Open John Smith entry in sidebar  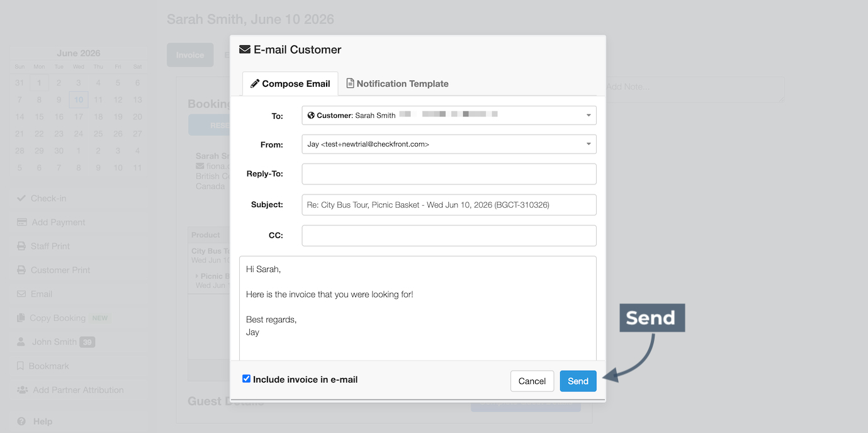[79, 342]
